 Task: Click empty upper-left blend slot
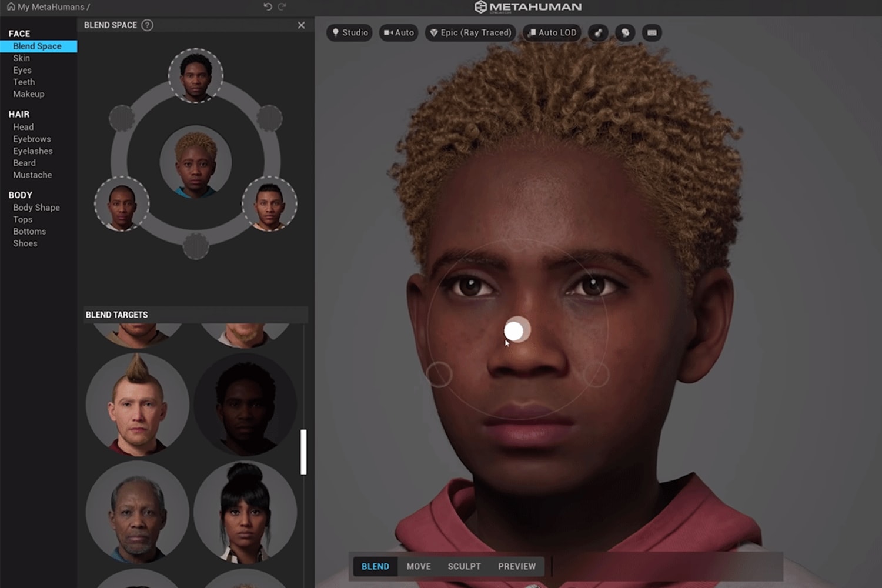tap(122, 118)
